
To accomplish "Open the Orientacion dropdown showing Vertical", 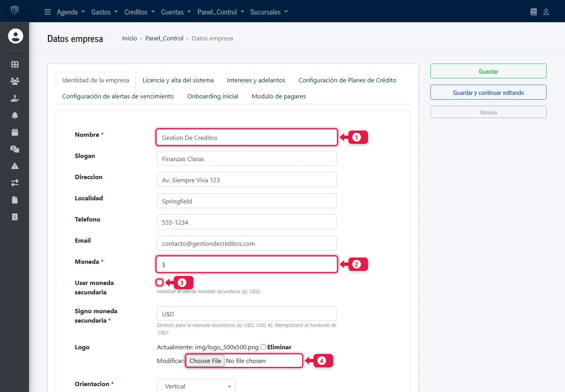I will (196, 386).
